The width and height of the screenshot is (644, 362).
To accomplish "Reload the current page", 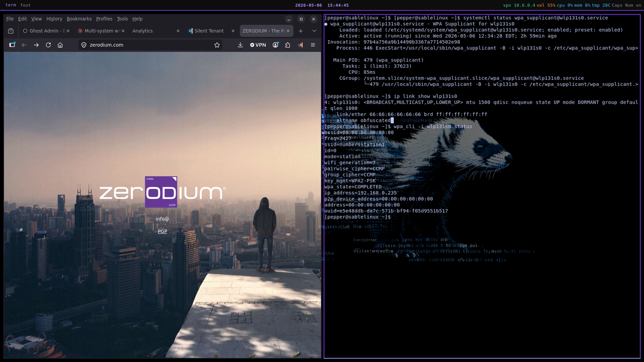I will coord(48,45).
